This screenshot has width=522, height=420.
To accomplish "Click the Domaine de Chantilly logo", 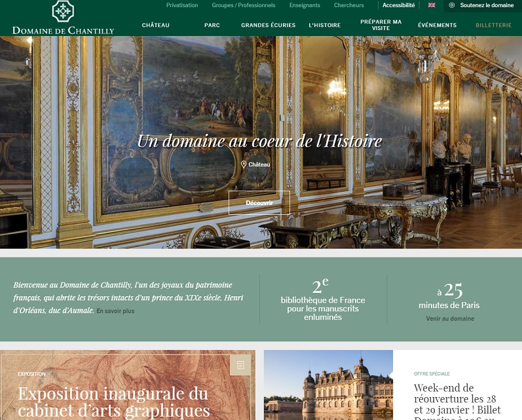I will pyautogui.click(x=63, y=18).
